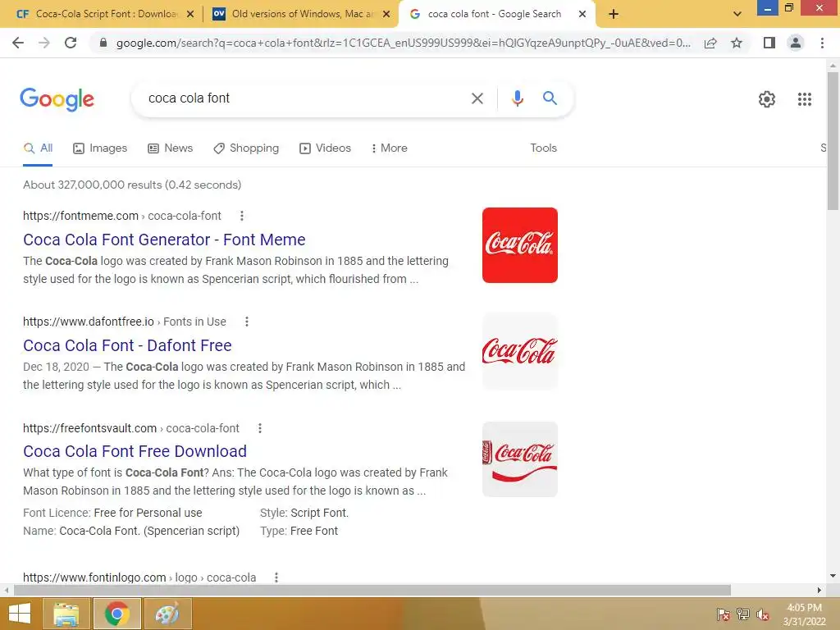
Task: Click the Coca-Cola can thumbnail for freefontsvault
Action: point(519,459)
